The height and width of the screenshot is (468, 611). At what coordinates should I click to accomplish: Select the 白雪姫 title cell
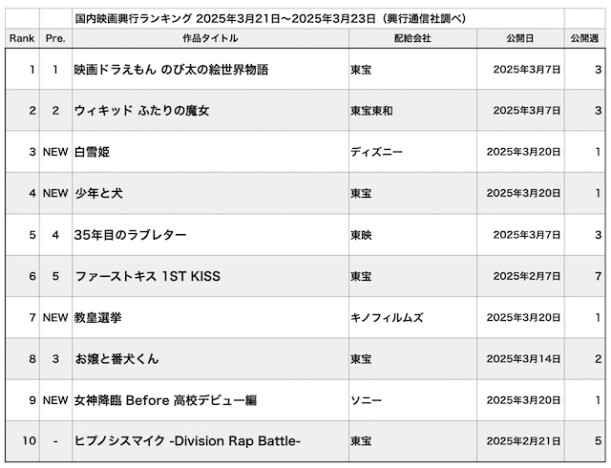point(89,152)
